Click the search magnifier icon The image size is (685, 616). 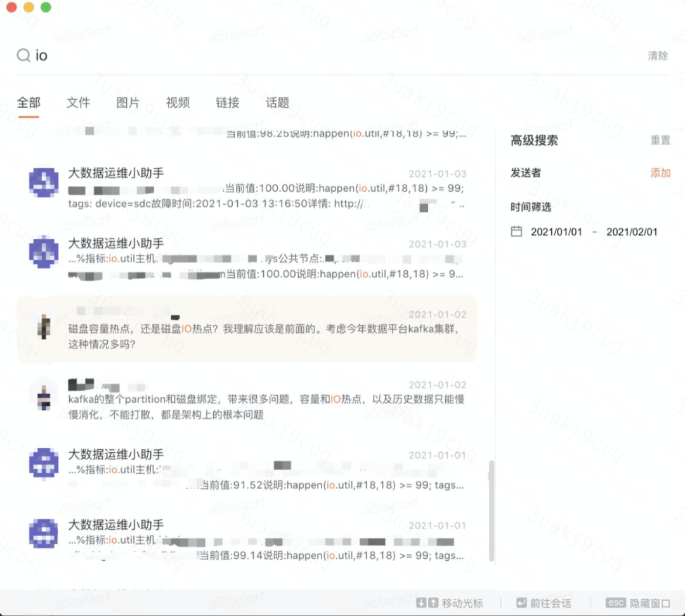pyautogui.click(x=23, y=55)
